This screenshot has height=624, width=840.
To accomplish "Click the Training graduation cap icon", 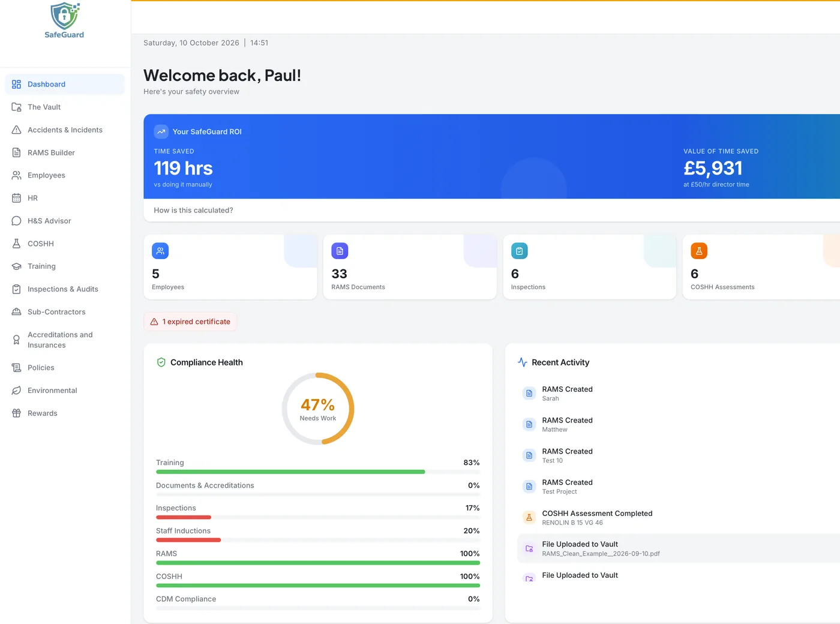I will (17, 267).
